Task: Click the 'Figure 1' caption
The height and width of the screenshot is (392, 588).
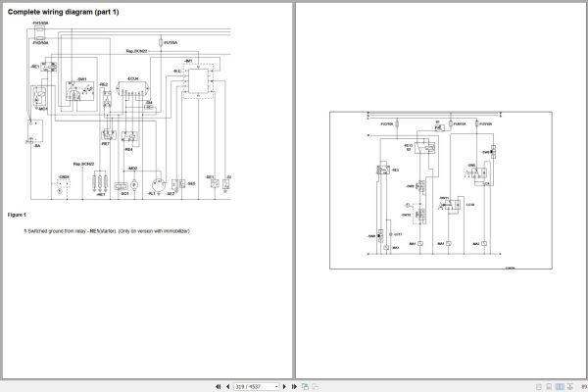Action: pyautogui.click(x=17, y=215)
